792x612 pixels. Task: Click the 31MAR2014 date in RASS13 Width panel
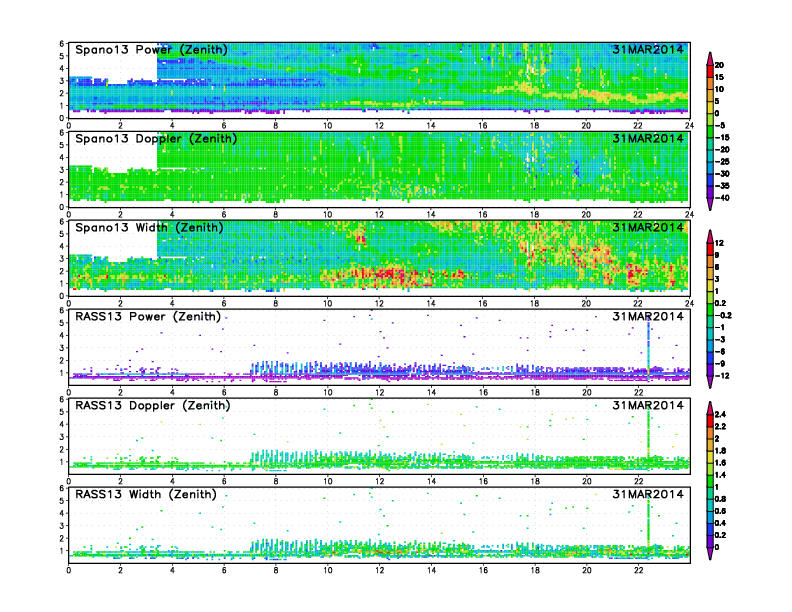coord(648,494)
